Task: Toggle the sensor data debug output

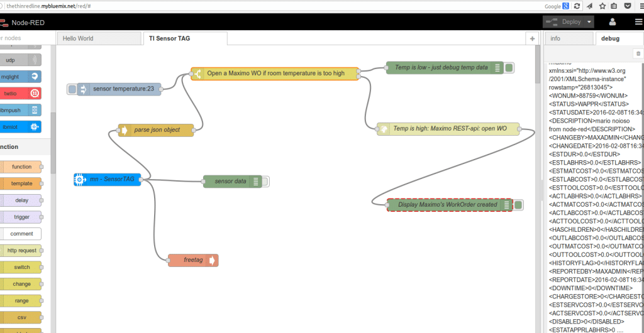Action: point(265,181)
